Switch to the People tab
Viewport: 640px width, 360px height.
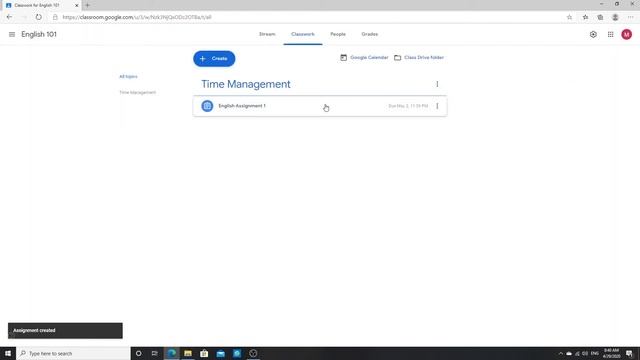[x=338, y=34]
